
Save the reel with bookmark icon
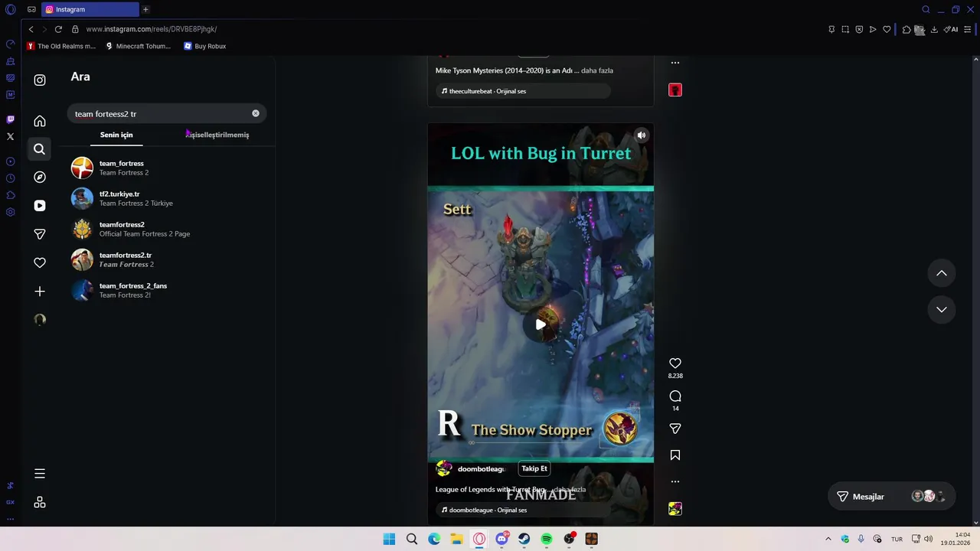(x=675, y=455)
